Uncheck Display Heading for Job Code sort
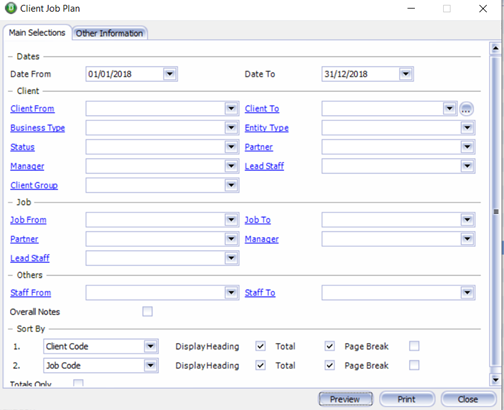The height and width of the screenshot is (410, 504). coord(260,365)
